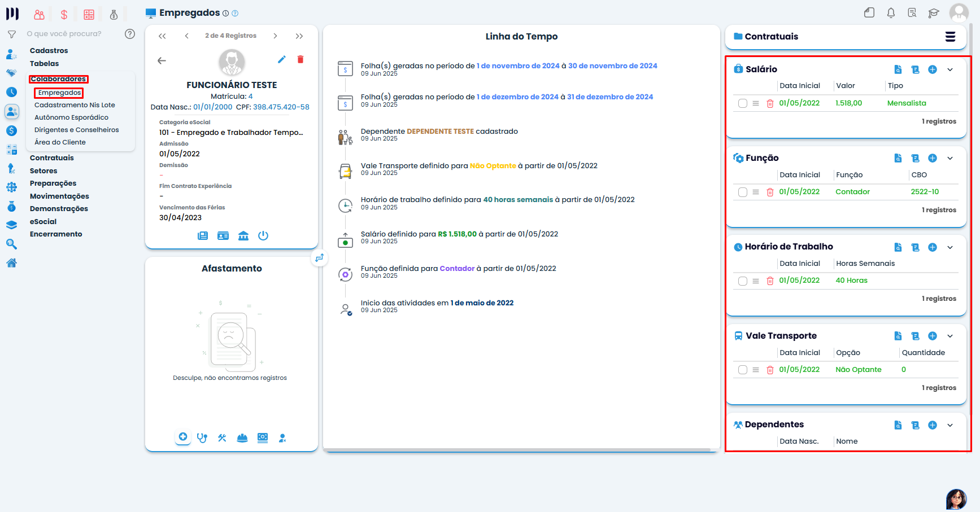980x512 pixels.
Task: Add a new Salário record
Action: click(933, 69)
